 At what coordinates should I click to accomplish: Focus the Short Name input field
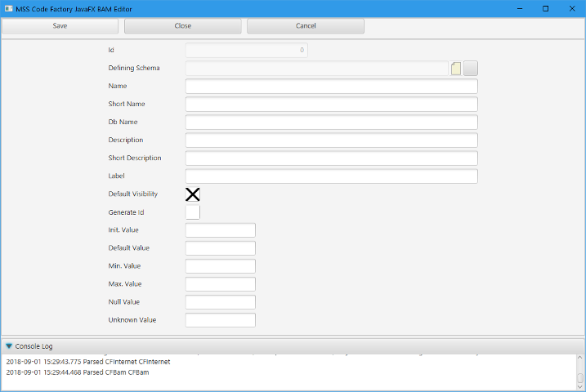click(331, 105)
